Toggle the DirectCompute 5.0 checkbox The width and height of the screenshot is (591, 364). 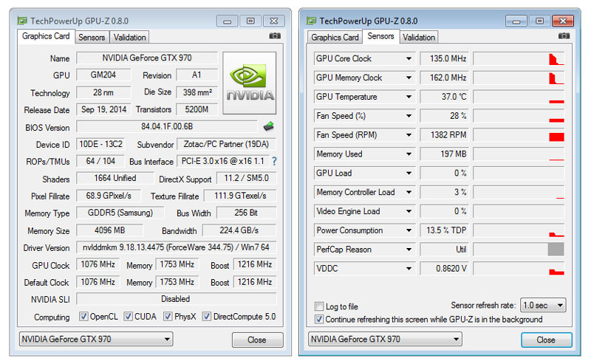coord(207,317)
